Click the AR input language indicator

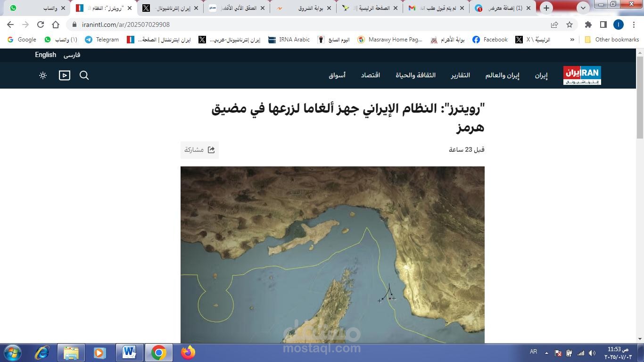tap(533, 352)
